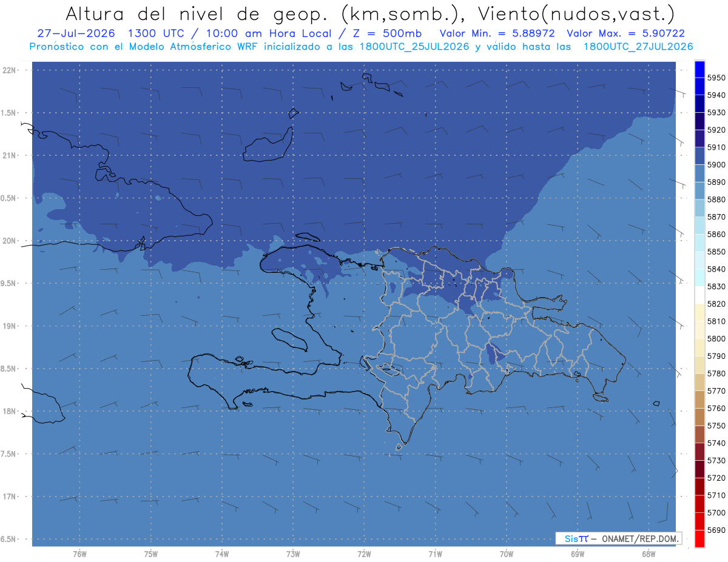The width and height of the screenshot is (728, 562).
Task: Click the '7.5N' latitude label
Action: (8, 453)
